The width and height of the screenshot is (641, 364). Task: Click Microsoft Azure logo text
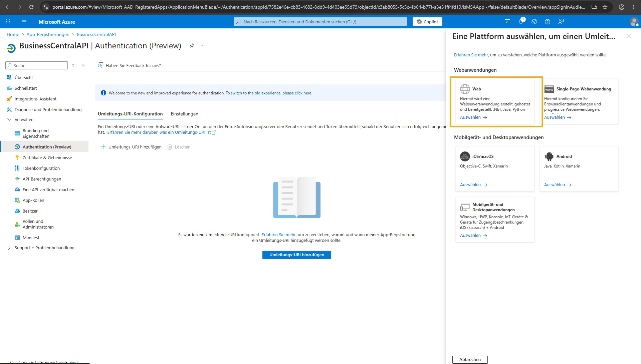(57, 22)
